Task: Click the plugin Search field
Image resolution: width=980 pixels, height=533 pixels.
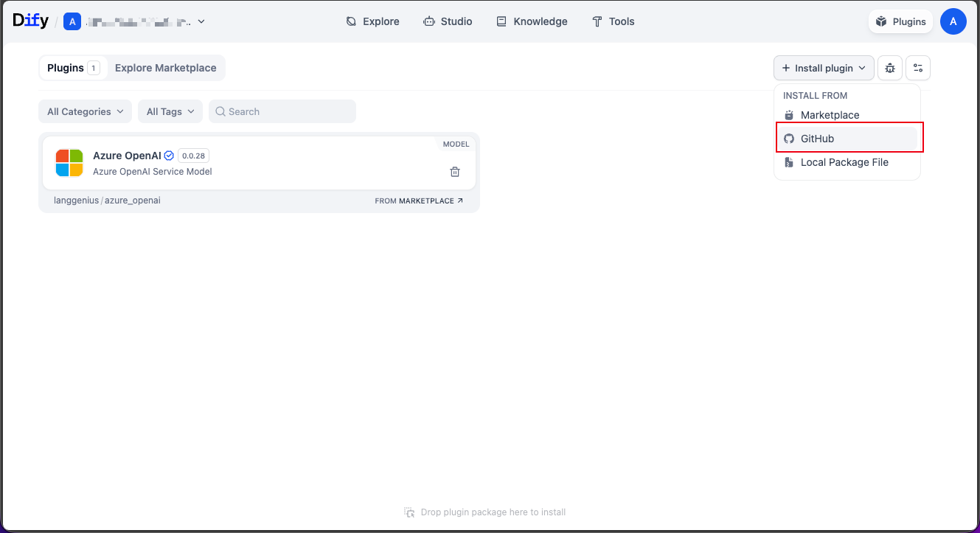Action: pyautogui.click(x=282, y=111)
